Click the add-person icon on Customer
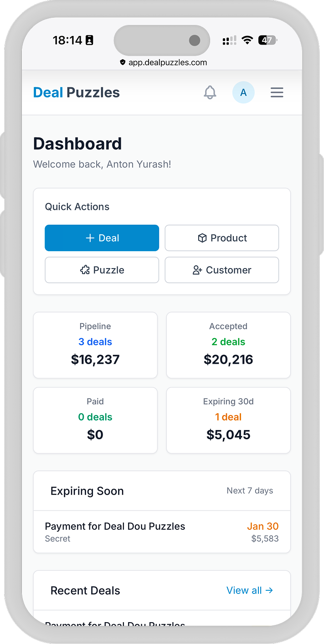This screenshot has height=644, width=324. click(197, 270)
